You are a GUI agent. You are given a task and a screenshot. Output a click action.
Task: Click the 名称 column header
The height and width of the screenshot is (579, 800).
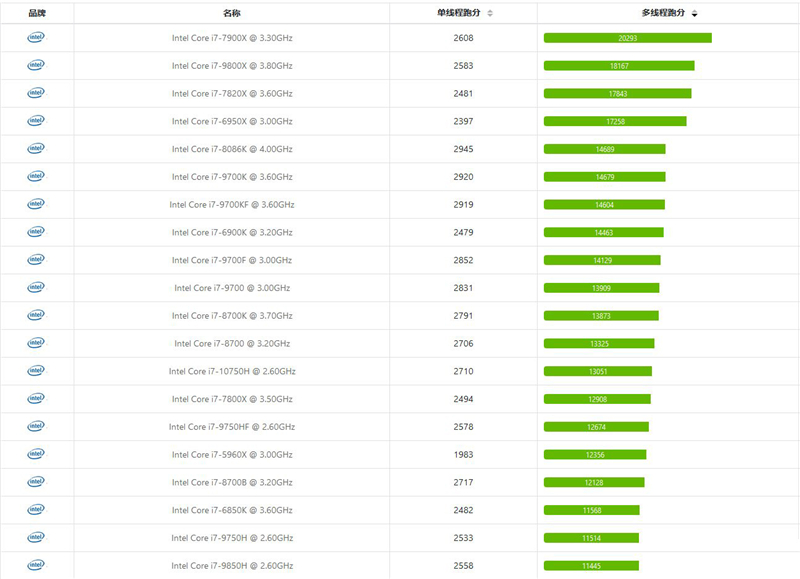[232, 14]
